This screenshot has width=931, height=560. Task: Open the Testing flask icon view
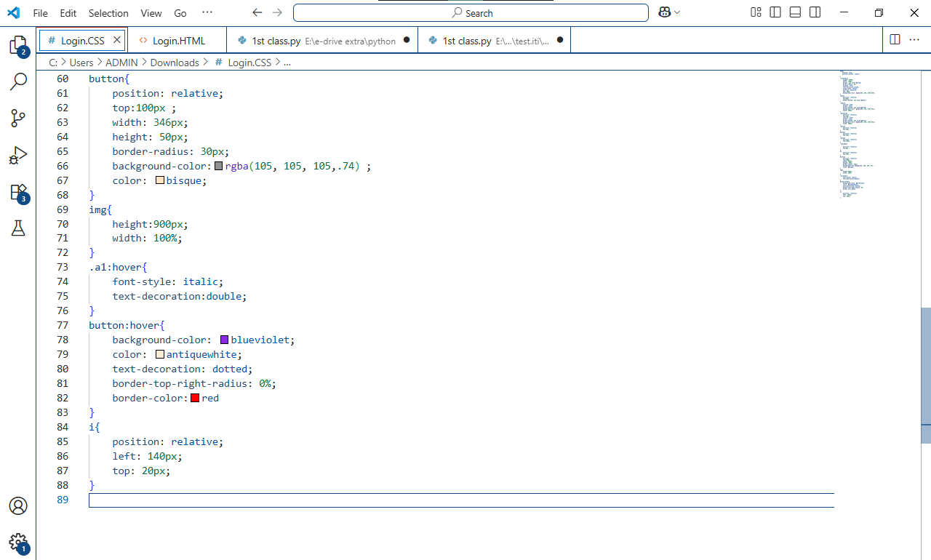tap(18, 228)
